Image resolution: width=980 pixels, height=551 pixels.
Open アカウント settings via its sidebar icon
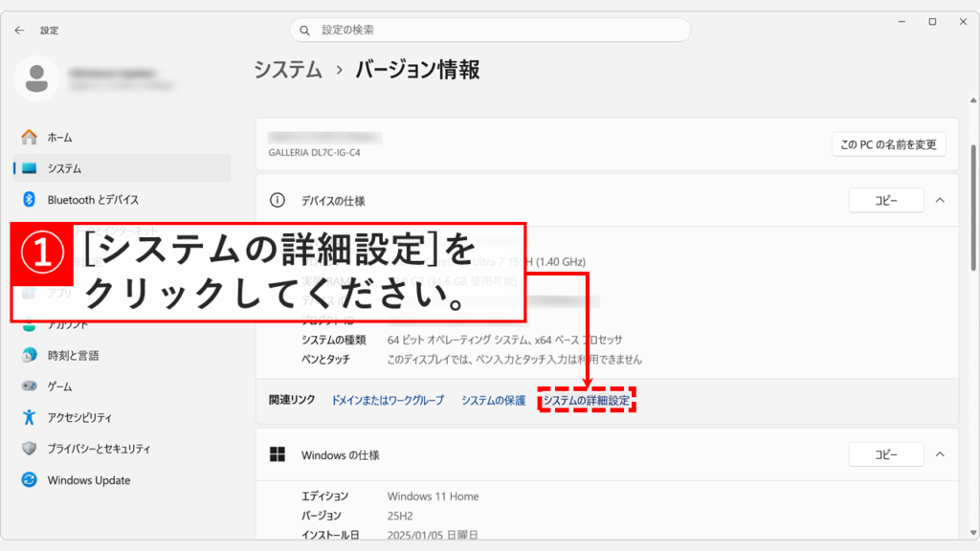(29, 324)
